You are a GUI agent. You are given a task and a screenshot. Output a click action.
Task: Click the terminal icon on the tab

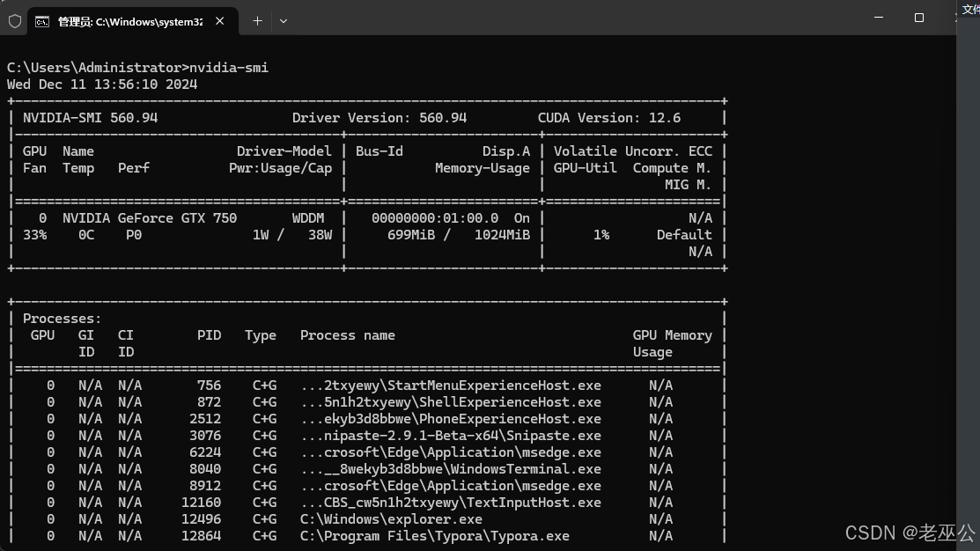coord(42,22)
